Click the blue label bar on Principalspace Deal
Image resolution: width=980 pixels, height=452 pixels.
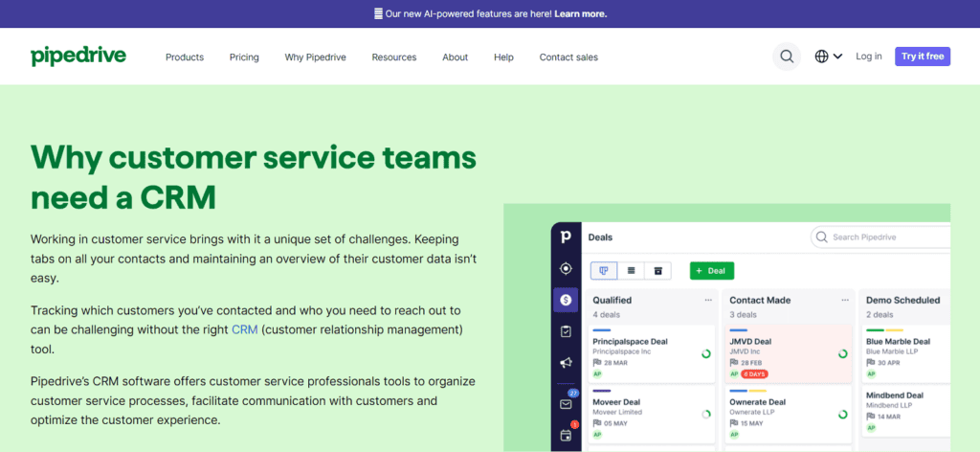[x=601, y=330]
